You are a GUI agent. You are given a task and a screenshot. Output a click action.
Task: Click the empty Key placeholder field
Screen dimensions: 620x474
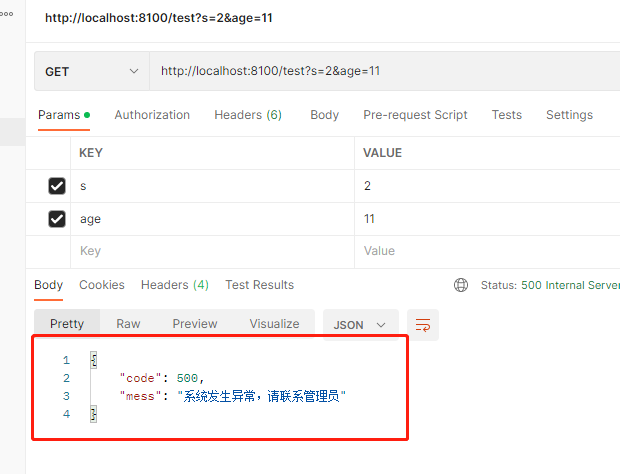[212, 251]
